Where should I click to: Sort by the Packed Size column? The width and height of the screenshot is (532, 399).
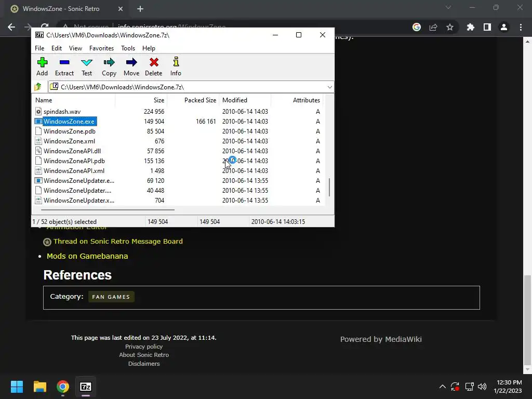(193, 100)
